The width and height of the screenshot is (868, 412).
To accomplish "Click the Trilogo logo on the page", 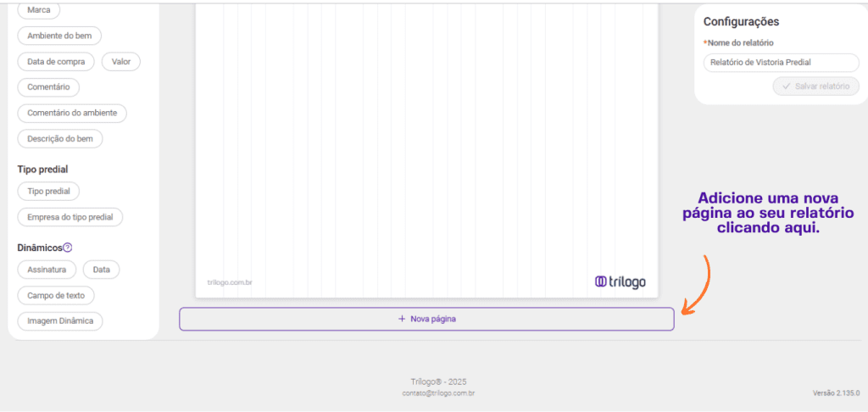I will tap(620, 281).
